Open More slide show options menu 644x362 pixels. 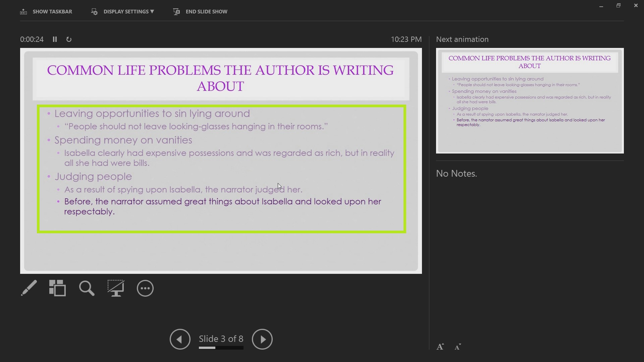click(145, 288)
